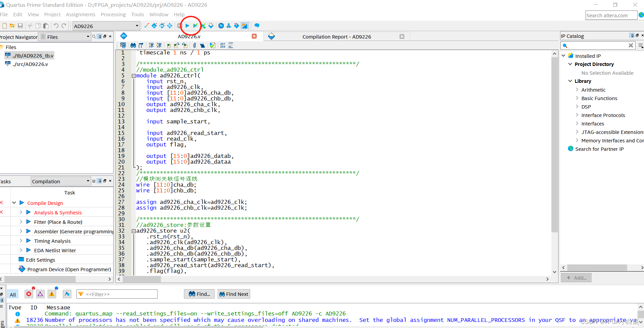Click the Toggle Bookmark icon in editor toolbar
The image size is (644, 328).
coord(169,45)
